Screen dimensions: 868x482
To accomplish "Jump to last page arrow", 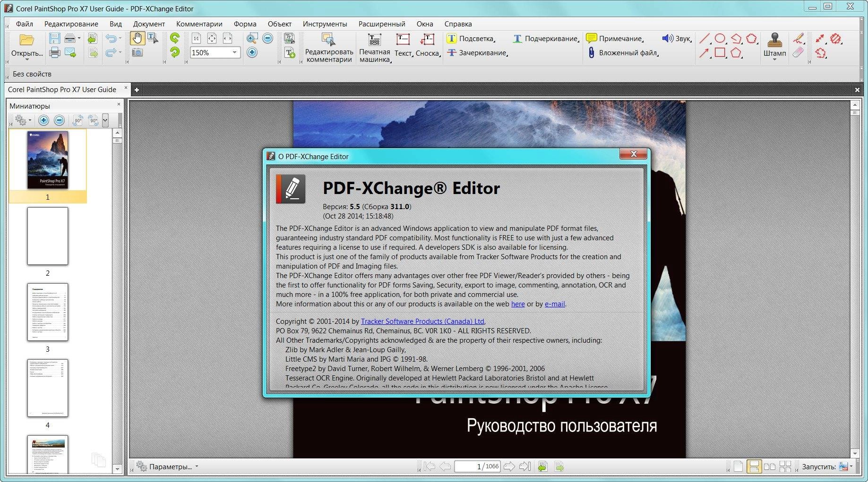I will tap(525, 466).
